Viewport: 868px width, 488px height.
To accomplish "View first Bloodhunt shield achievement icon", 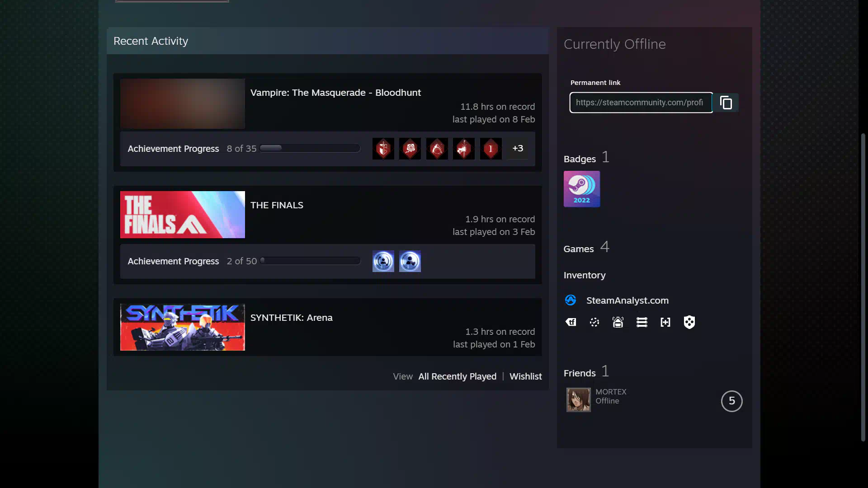I will 383,149.
